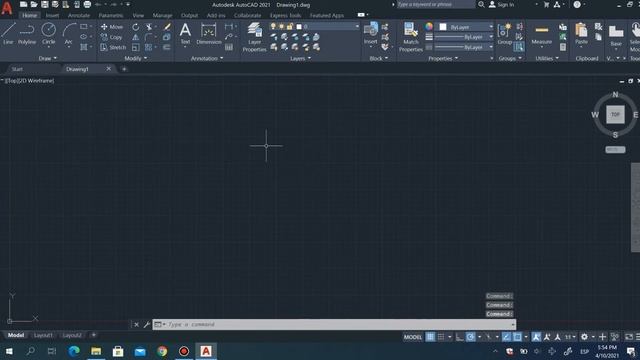Select the Text annotation tool

pos(185,33)
